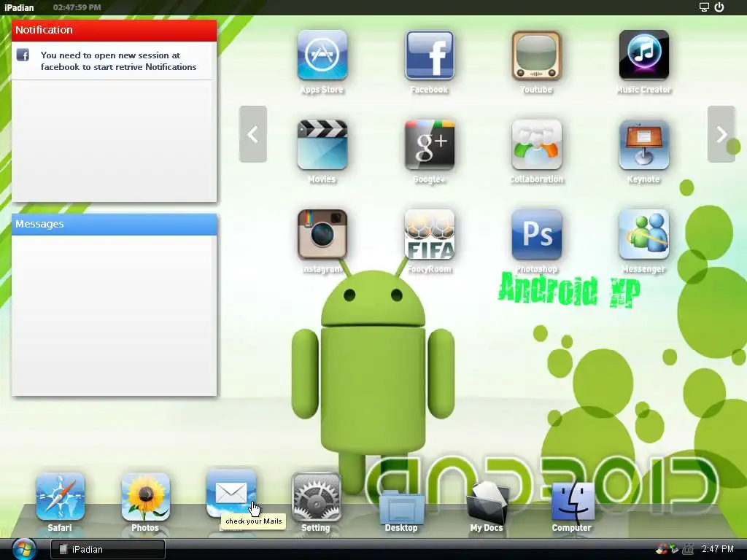Launch the Messenger app
The width and height of the screenshot is (747, 560).
[643, 234]
